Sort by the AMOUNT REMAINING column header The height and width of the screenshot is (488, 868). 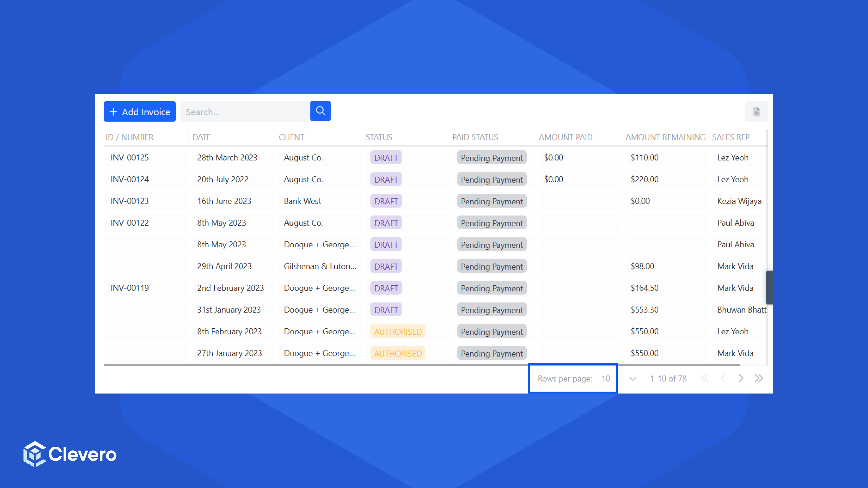click(665, 137)
